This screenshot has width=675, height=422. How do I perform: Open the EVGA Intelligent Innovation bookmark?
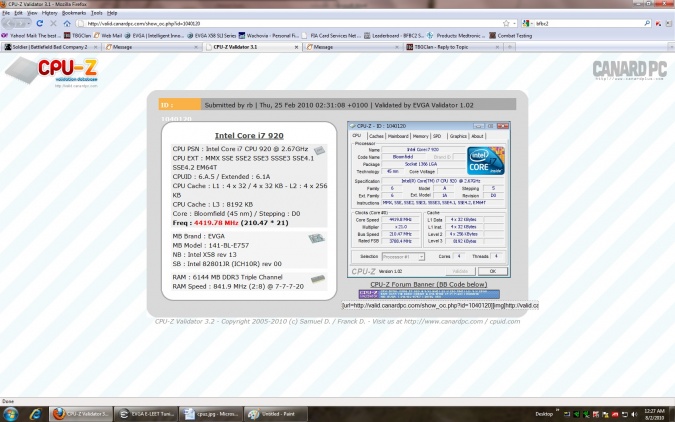(155, 36)
